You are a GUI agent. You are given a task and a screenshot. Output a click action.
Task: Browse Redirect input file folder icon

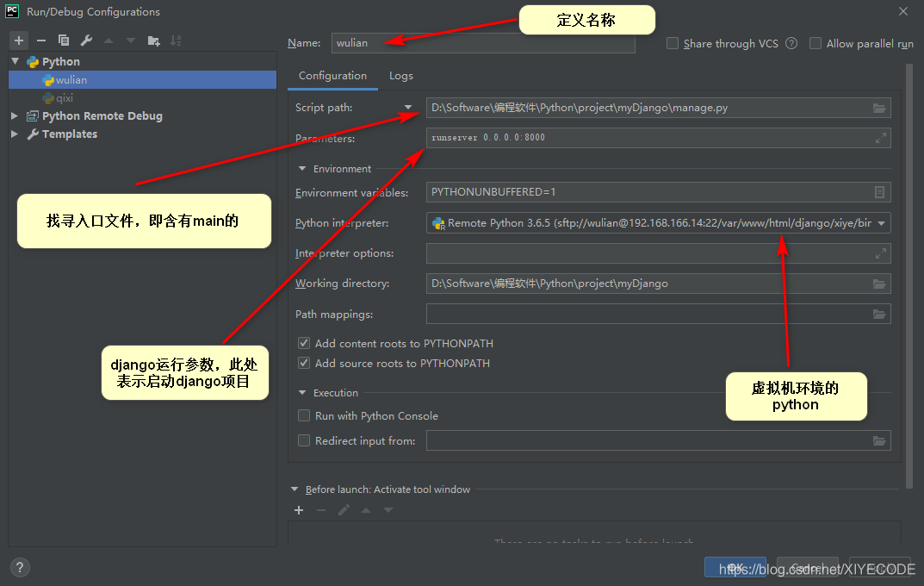[879, 441]
